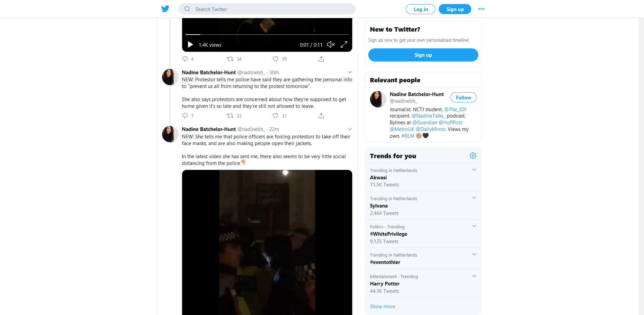Open the more options ellipsis menu
The height and width of the screenshot is (315, 644).
pyautogui.click(x=481, y=9)
